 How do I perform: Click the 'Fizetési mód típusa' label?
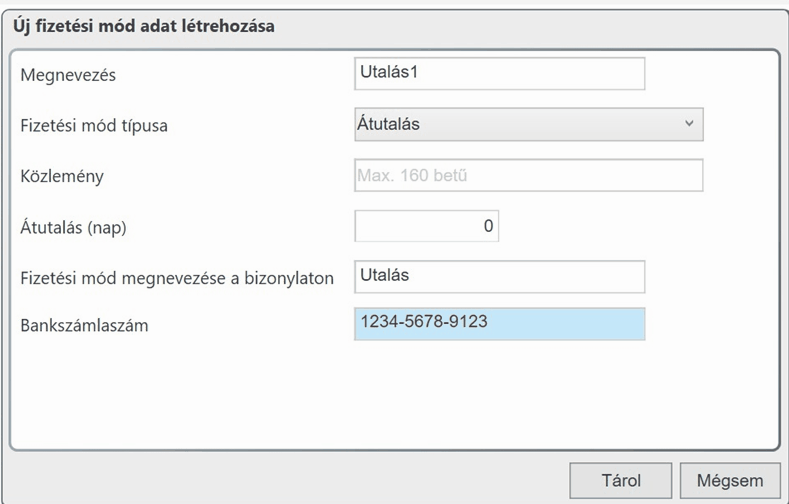(92, 126)
